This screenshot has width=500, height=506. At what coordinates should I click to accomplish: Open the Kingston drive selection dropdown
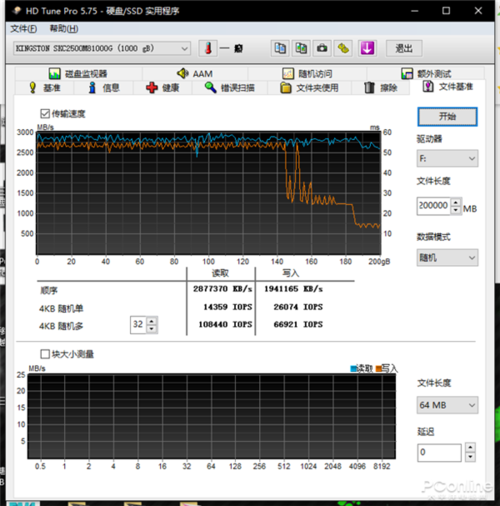tap(102, 49)
